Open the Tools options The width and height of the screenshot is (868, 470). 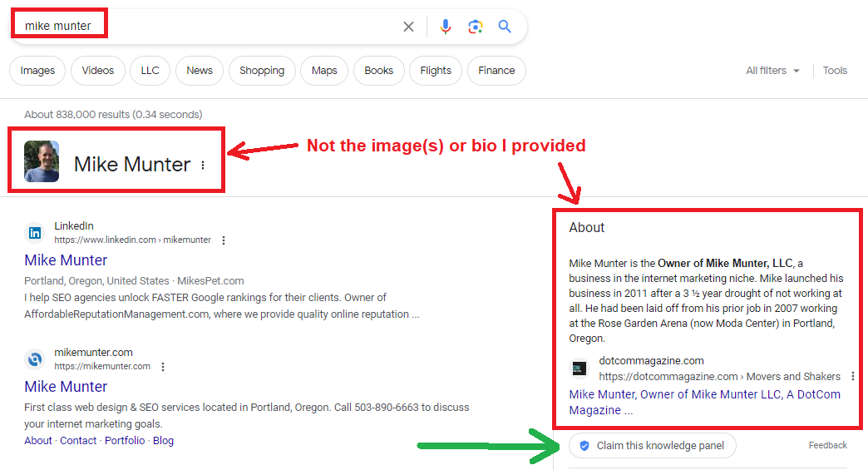coord(835,71)
